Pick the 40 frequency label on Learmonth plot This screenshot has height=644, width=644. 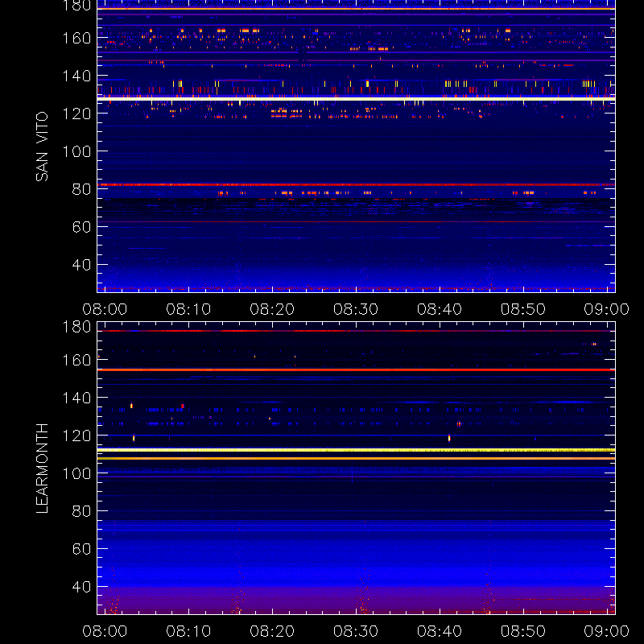81,587
